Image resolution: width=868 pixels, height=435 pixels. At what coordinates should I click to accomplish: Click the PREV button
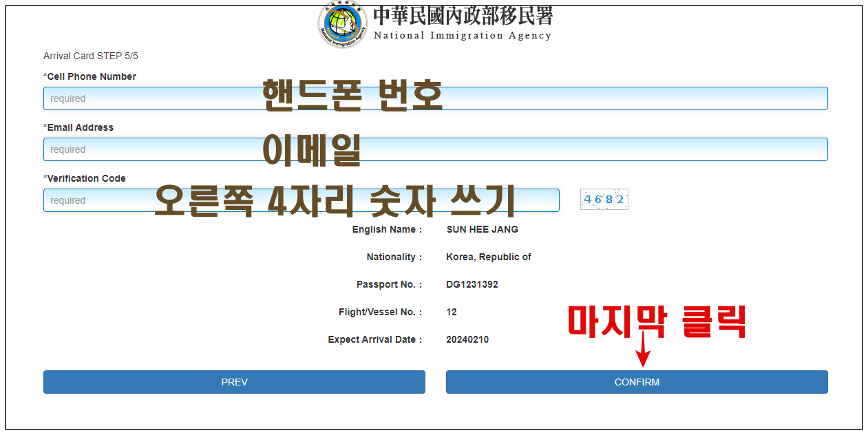[x=234, y=382]
